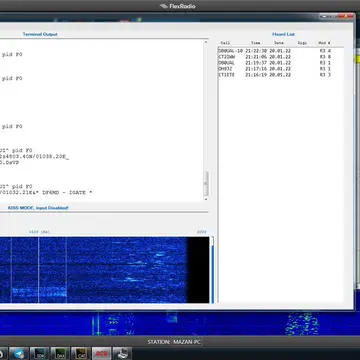Open the DAX taskbar icon

point(60,354)
